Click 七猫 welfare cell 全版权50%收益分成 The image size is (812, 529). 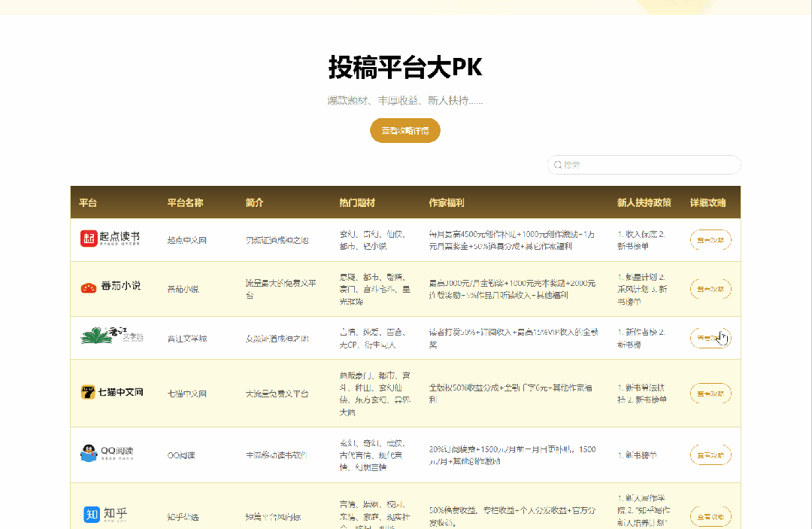coord(510,394)
